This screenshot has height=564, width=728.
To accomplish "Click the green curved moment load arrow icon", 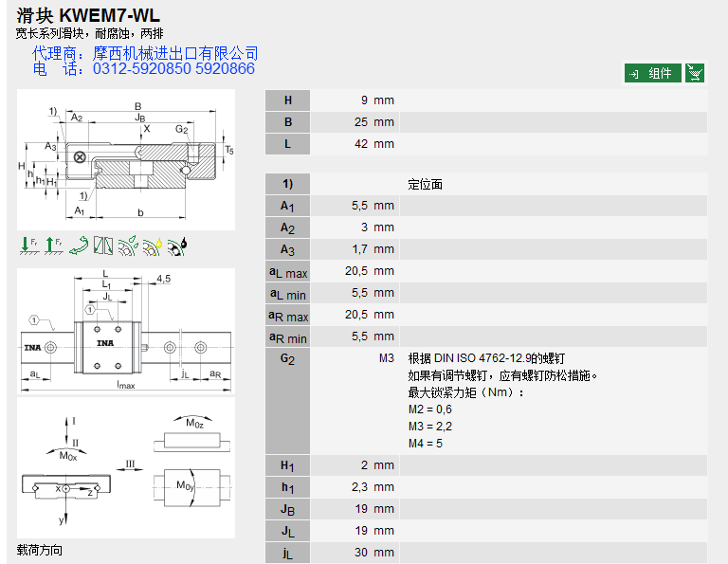I will tap(79, 245).
